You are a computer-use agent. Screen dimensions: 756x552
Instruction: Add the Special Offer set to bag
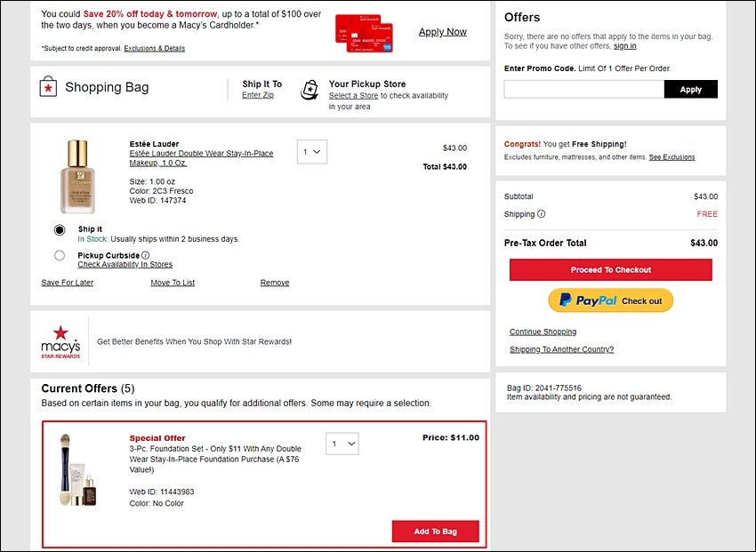click(x=436, y=532)
